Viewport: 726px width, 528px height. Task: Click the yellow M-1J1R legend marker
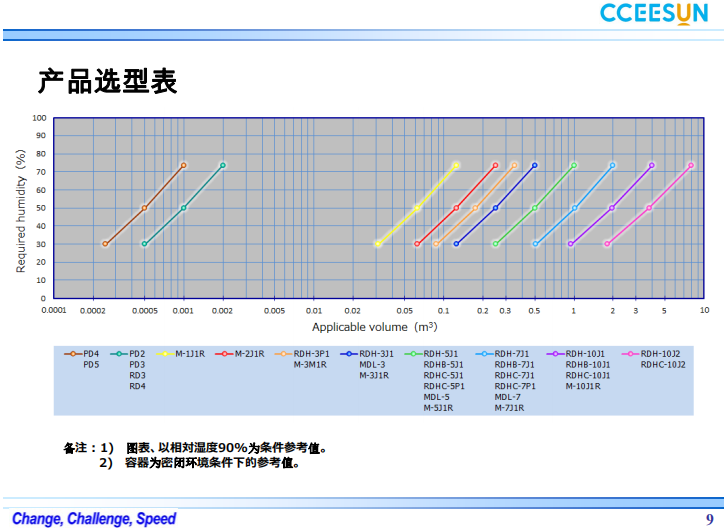pyautogui.click(x=165, y=354)
